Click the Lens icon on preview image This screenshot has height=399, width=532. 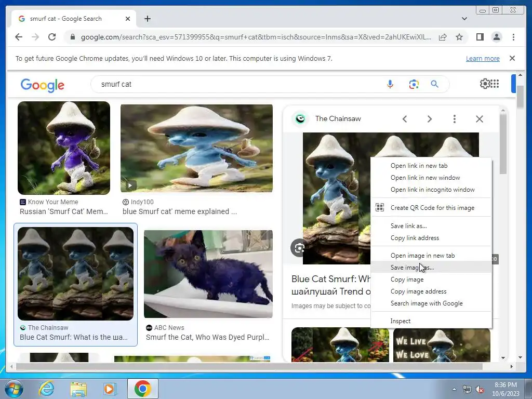pyautogui.click(x=299, y=248)
